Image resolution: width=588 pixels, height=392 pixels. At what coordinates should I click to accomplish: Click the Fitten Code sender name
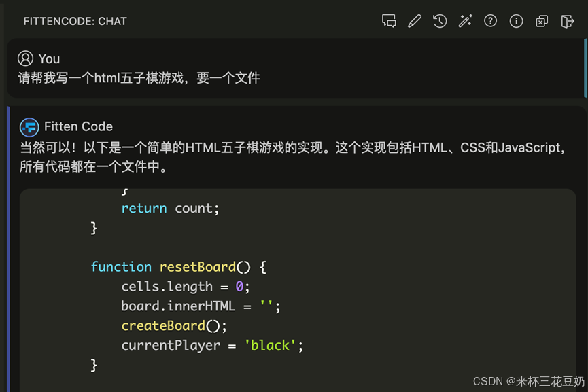pos(78,126)
